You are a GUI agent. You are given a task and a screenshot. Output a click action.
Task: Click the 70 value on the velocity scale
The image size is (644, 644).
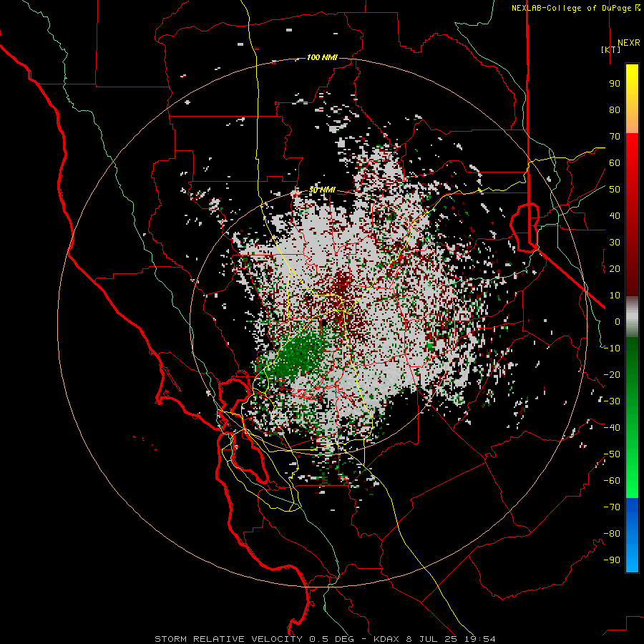(x=615, y=137)
